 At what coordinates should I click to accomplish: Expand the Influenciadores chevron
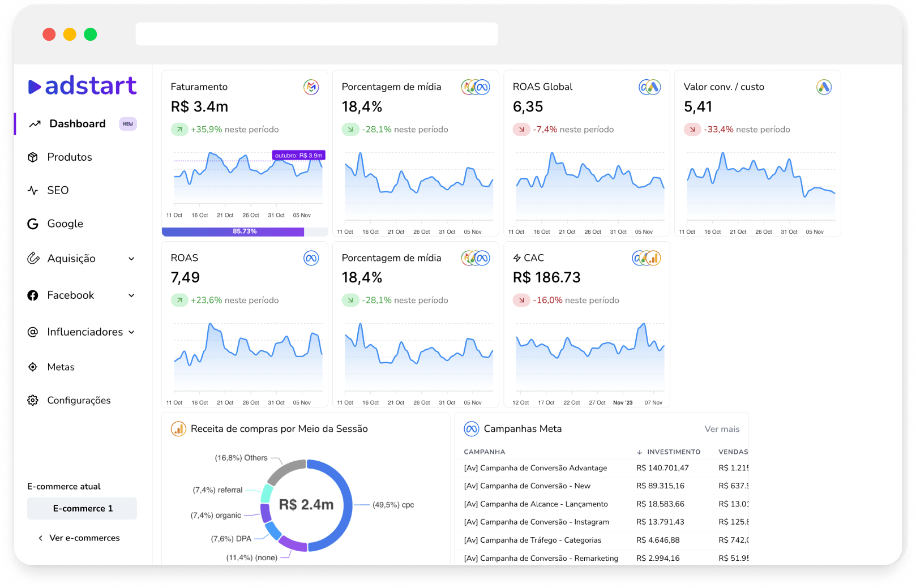click(x=131, y=332)
